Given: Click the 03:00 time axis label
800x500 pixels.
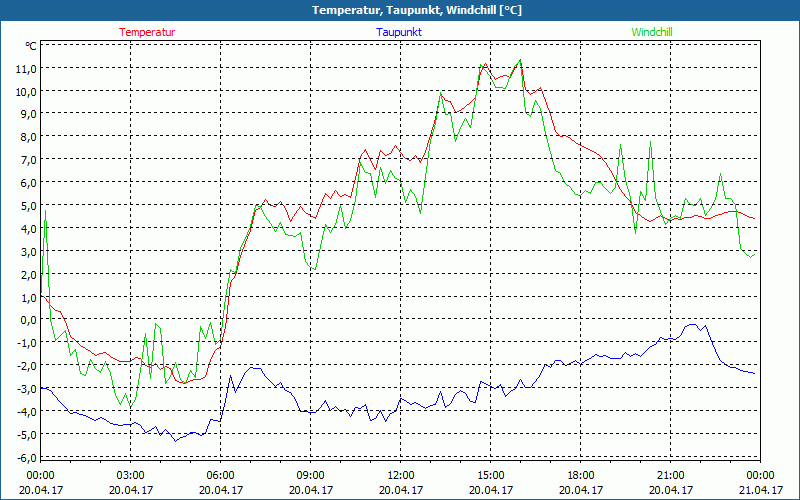Looking at the screenshot, I should coord(131,476).
